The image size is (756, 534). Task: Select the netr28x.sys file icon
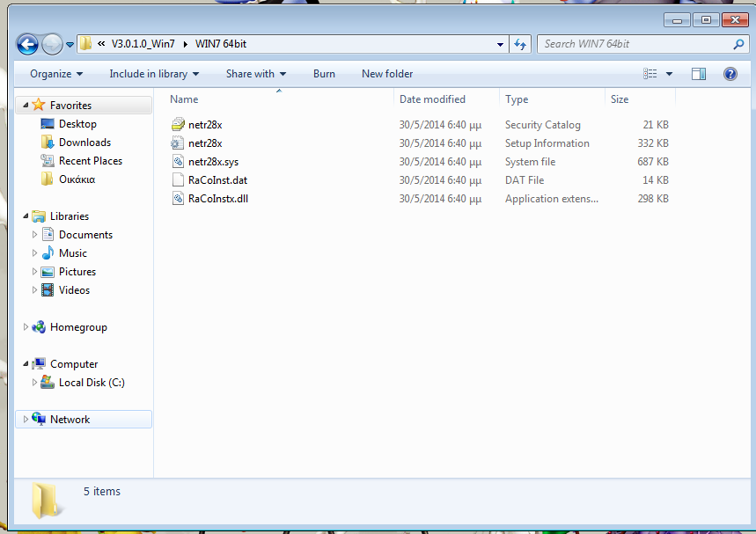point(178,162)
